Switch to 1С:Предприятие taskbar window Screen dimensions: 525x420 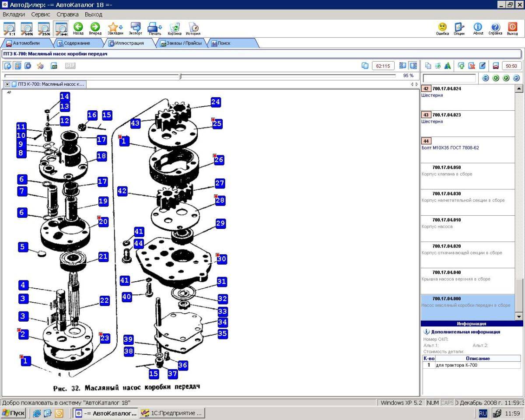point(172,413)
